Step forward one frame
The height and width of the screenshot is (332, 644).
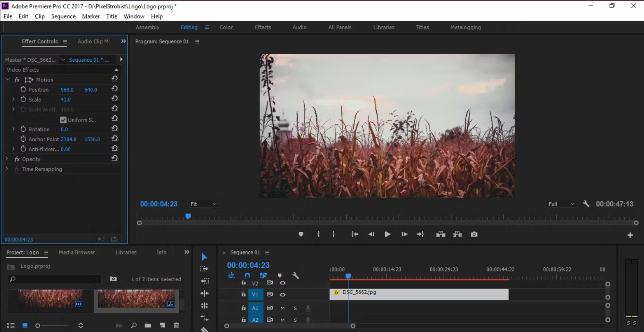tap(404, 234)
